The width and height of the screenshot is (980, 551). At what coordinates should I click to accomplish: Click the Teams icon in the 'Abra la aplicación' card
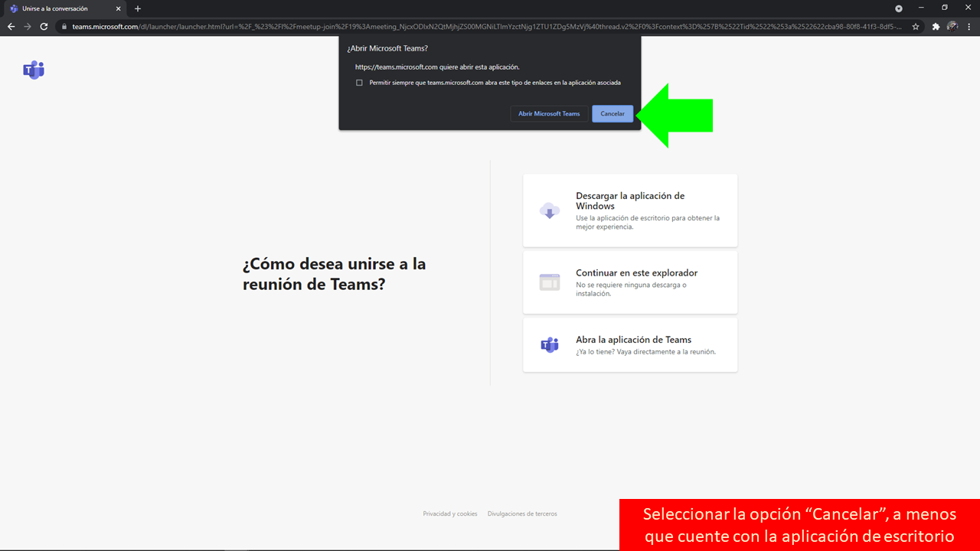point(550,345)
